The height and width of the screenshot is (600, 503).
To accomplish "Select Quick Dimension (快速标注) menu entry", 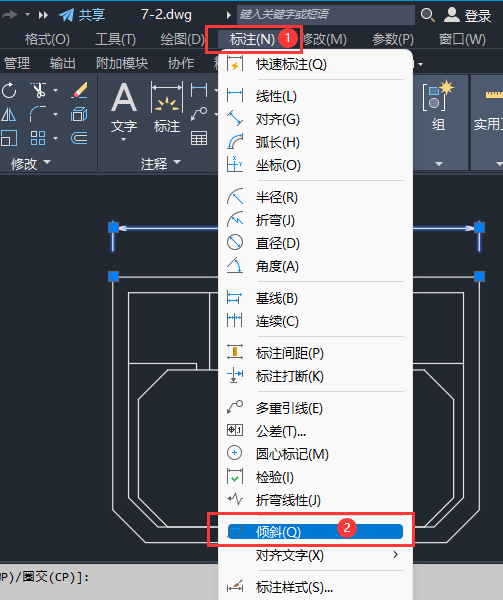I will (x=315, y=64).
